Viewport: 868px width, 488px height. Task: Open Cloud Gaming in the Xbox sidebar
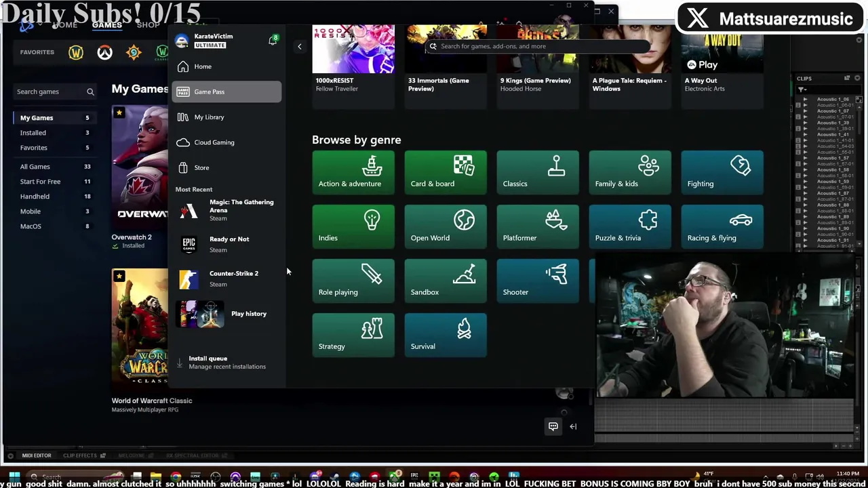pyautogui.click(x=226, y=142)
